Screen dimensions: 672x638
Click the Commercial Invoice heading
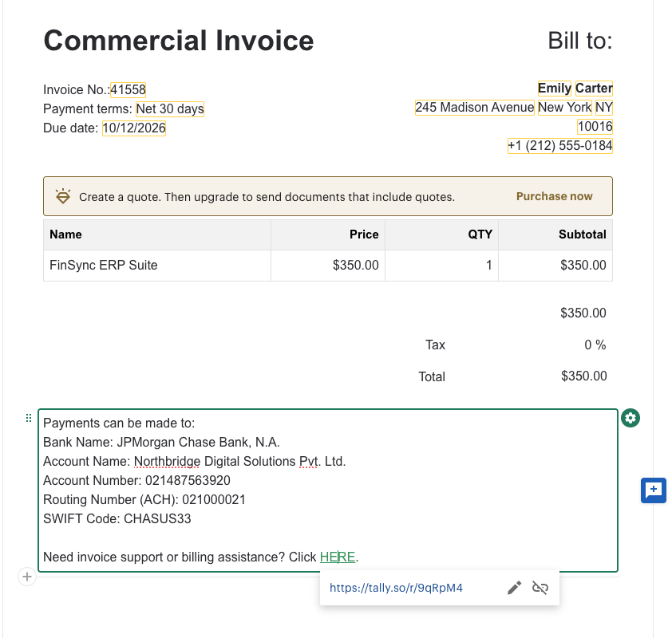point(179,41)
